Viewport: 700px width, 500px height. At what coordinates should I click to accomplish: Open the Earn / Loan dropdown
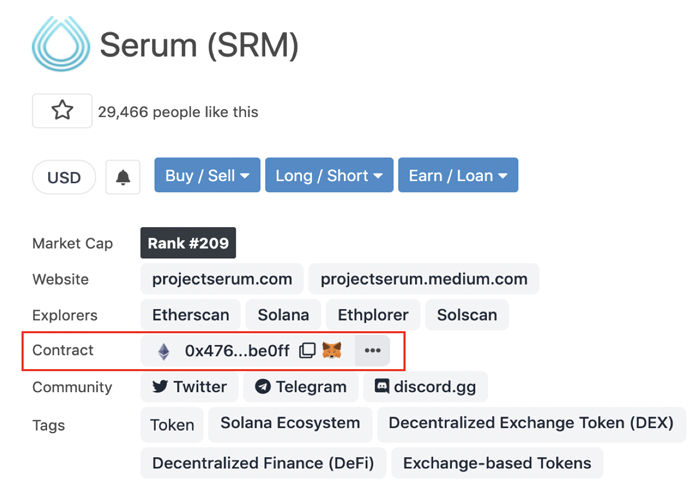pos(457,176)
